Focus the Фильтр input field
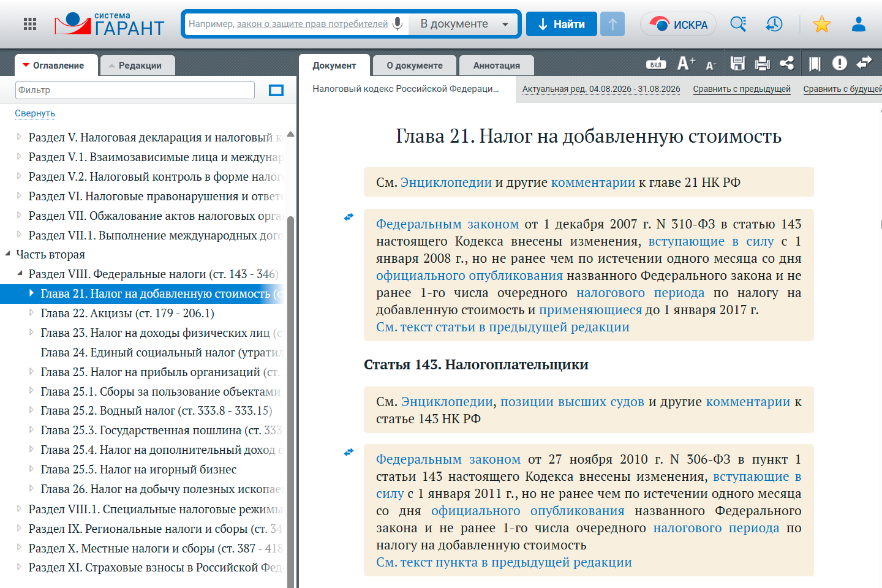Screen dimensions: 882x588 point(135,90)
